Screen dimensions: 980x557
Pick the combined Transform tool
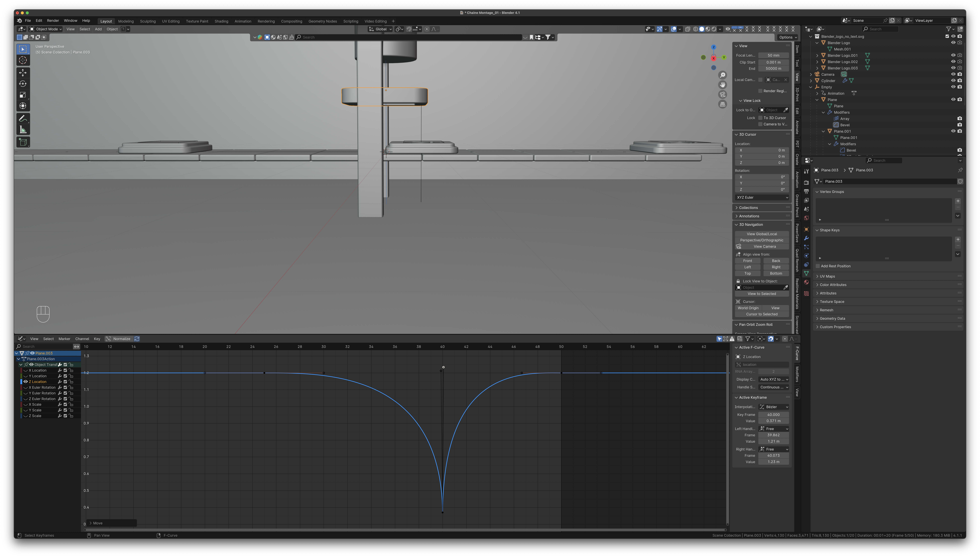point(23,106)
